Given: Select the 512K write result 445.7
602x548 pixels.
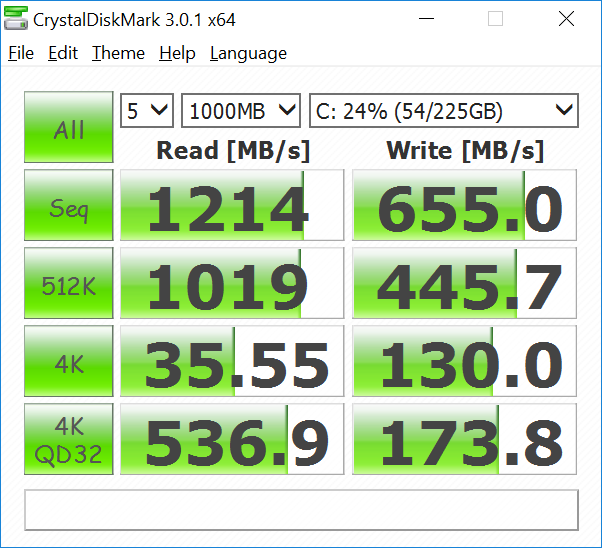Looking at the screenshot, I should pos(465,283).
